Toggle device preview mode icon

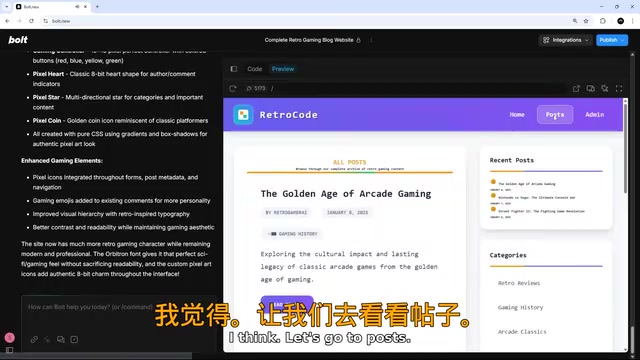point(590,88)
